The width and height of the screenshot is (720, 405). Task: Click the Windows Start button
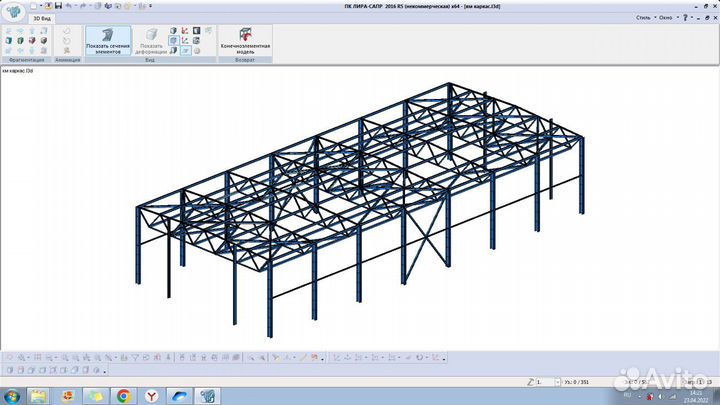10,396
